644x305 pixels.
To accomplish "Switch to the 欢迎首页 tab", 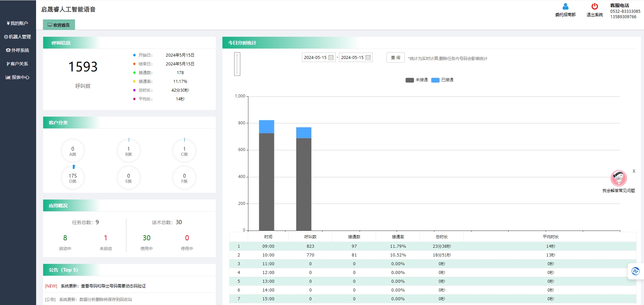I will (59, 25).
